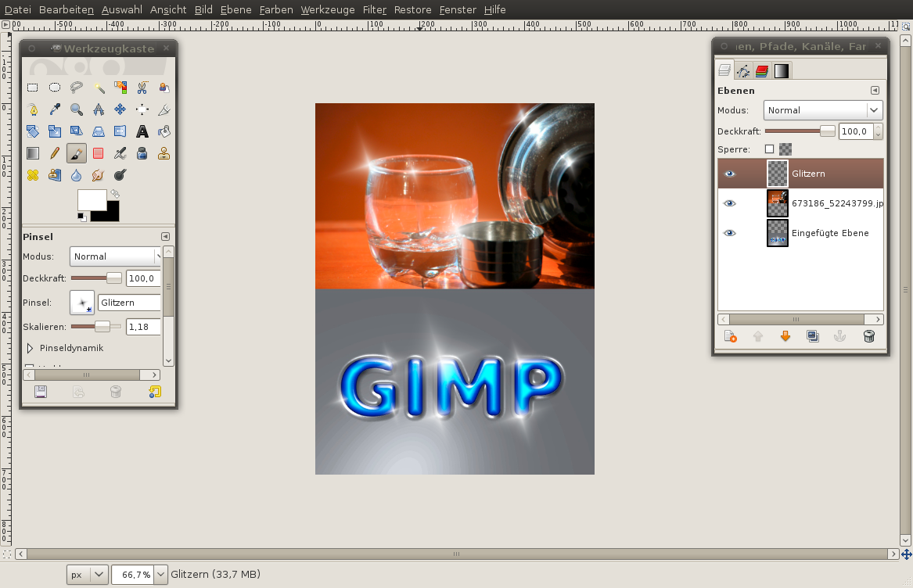913x588 pixels.
Task: Click the Skalieren value field 1,18
Action: [x=143, y=327]
